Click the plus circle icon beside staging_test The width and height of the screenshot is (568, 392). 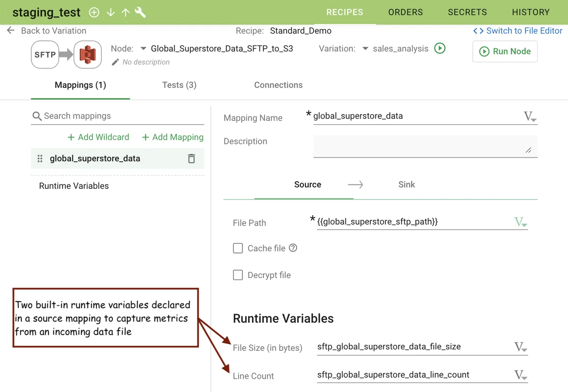click(x=94, y=12)
